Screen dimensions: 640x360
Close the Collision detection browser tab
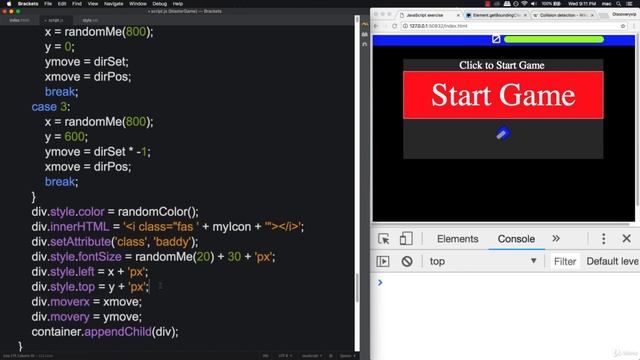[x=592, y=15]
